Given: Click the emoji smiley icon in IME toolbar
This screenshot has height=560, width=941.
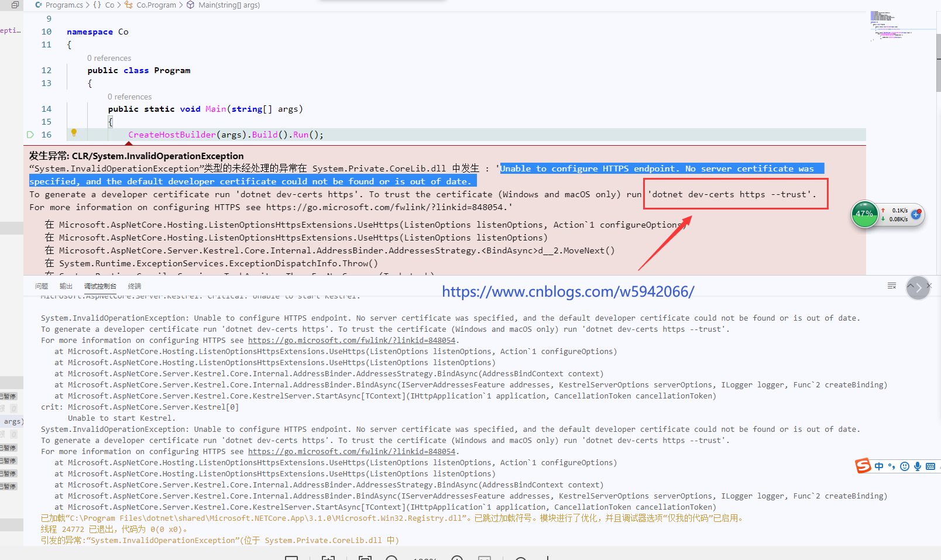Looking at the screenshot, I should pyautogui.click(x=905, y=466).
